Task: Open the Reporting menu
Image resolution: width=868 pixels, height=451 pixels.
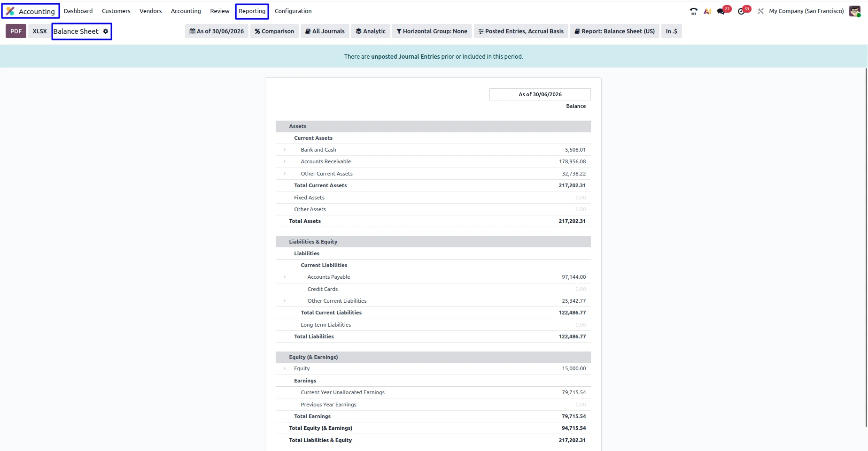Action: coord(252,11)
